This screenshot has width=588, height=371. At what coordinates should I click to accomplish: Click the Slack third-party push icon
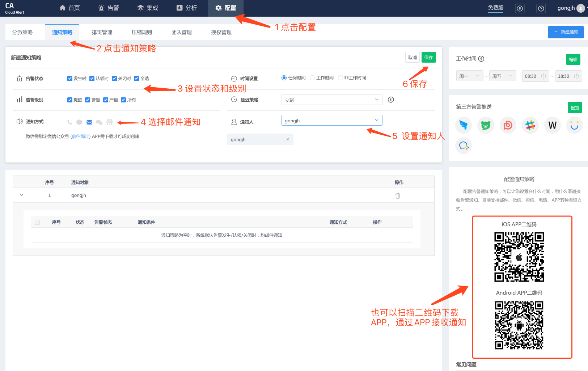click(x=530, y=125)
